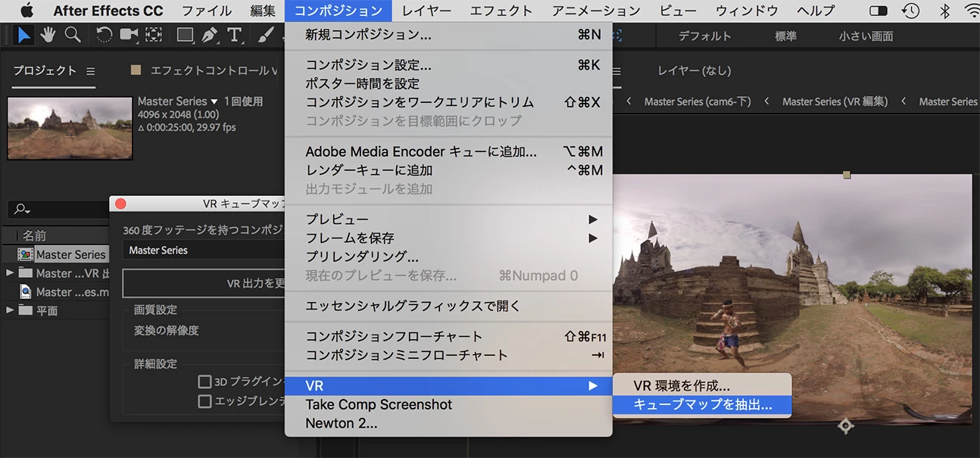Choose エッセンシャルグラフィックスで開く
The width and height of the screenshot is (980, 458).
[x=448, y=307]
